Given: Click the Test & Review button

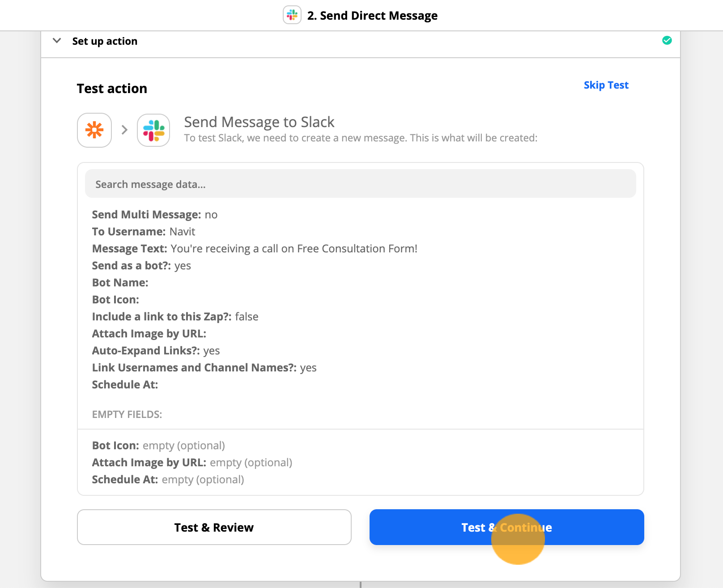Looking at the screenshot, I should click(214, 527).
